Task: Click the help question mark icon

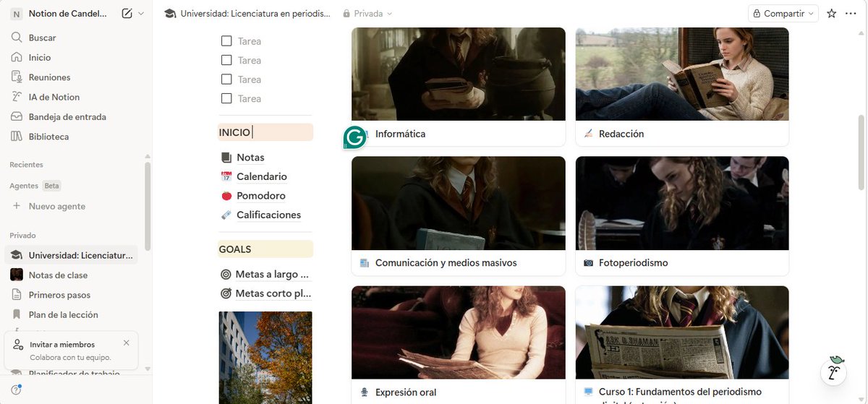Action: pos(16,390)
